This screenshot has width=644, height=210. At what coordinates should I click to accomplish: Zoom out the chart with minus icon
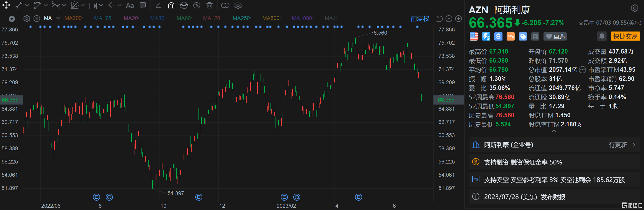[x=449, y=18]
